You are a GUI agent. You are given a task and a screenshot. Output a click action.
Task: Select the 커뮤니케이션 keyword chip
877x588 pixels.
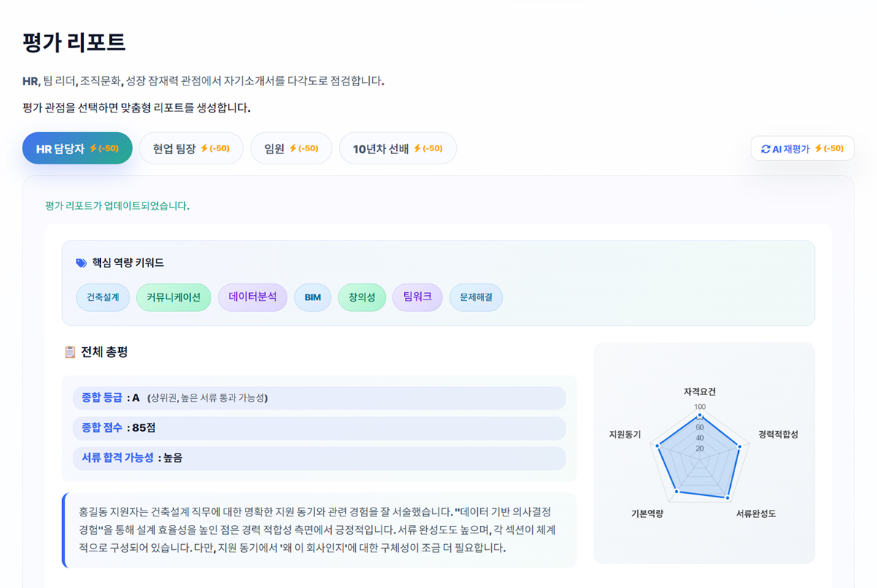point(173,297)
